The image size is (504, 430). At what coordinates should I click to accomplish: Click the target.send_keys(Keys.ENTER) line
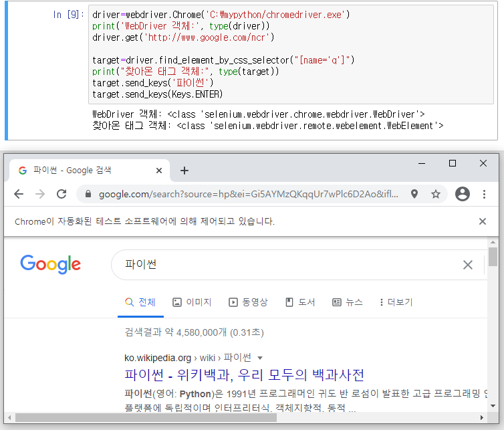158,94
